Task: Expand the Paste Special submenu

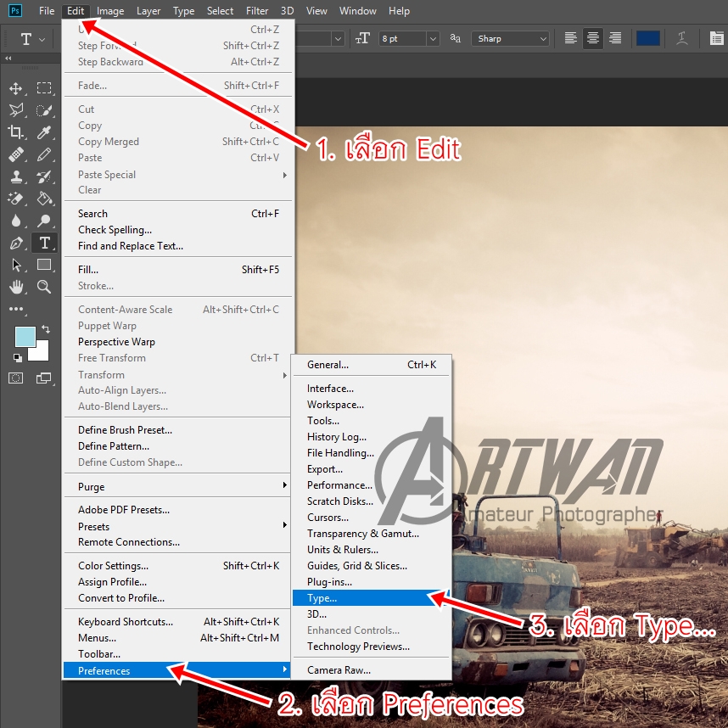Action: point(178,175)
